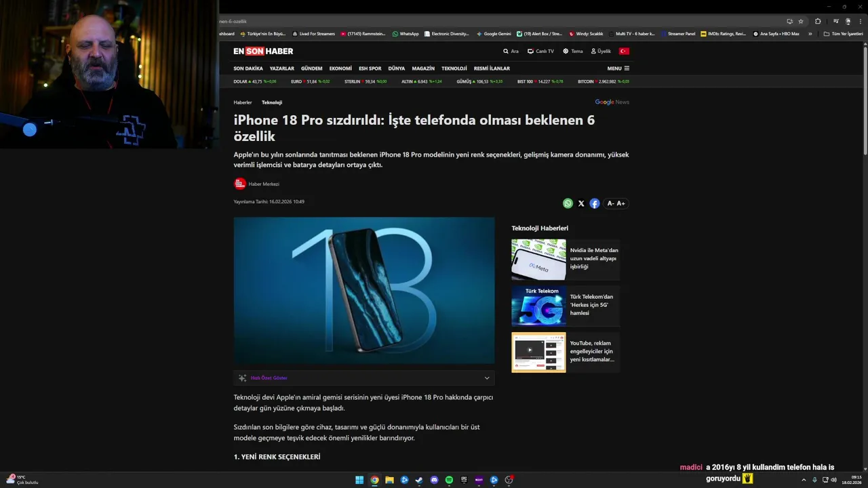This screenshot has height=488, width=868.
Task: Open Chrome extensions puzzle icon
Action: (x=818, y=22)
